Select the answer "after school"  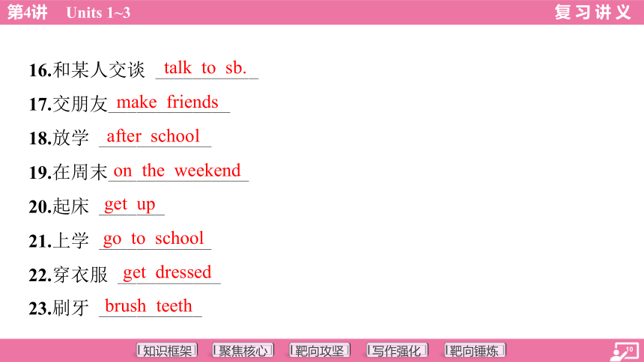click(154, 136)
